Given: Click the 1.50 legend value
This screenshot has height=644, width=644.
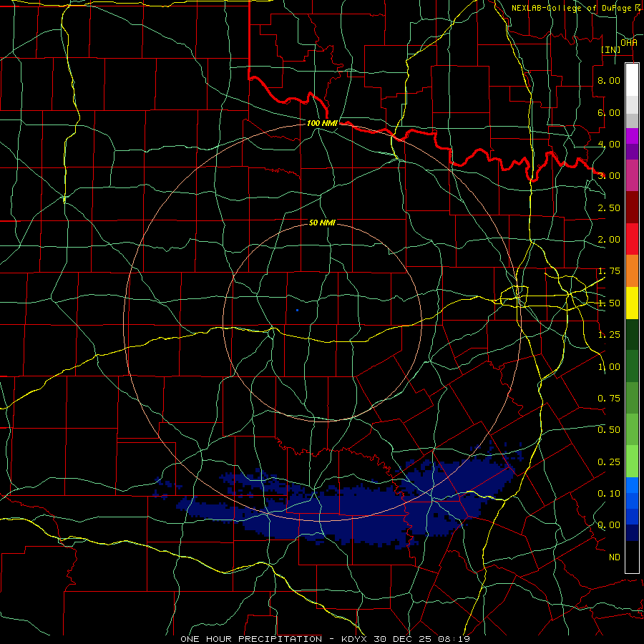Looking at the screenshot, I should pyautogui.click(x=609, y=303).
